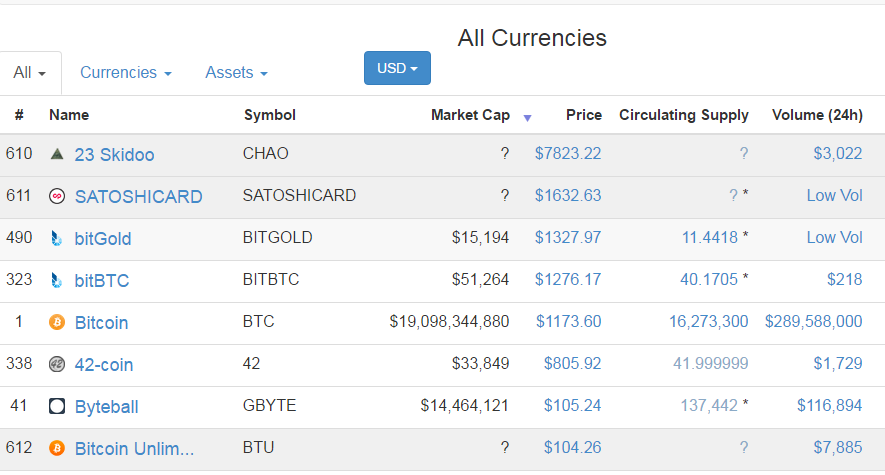Image resolution: width=885 pixels, height=475 pixels.
Task: Click the $105.24 Byteball price link
Action: tap(572, 406)
